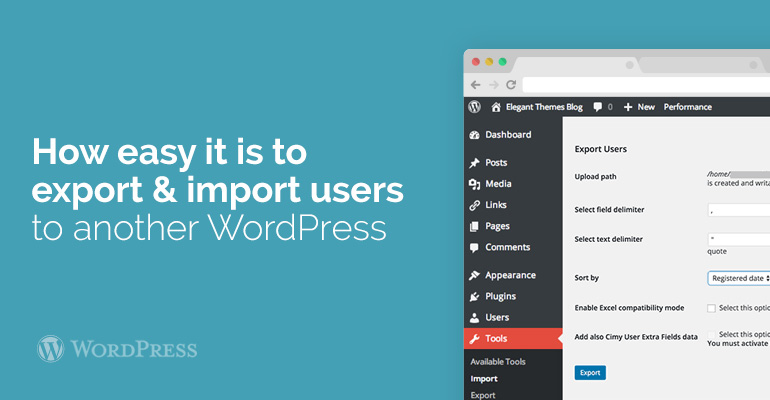The height and width of the screenshot is (400, 770).
Task: Click the field delimiter input
Action: (739, 210)
